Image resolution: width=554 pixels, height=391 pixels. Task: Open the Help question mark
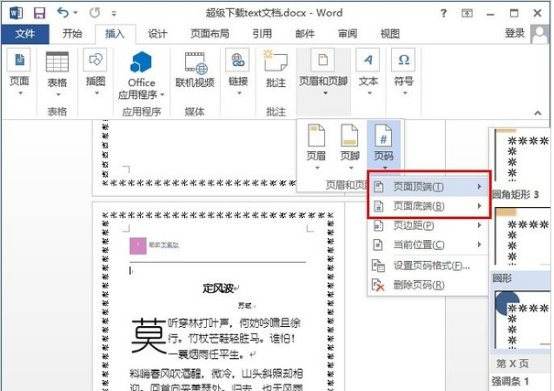pos(443,13)
